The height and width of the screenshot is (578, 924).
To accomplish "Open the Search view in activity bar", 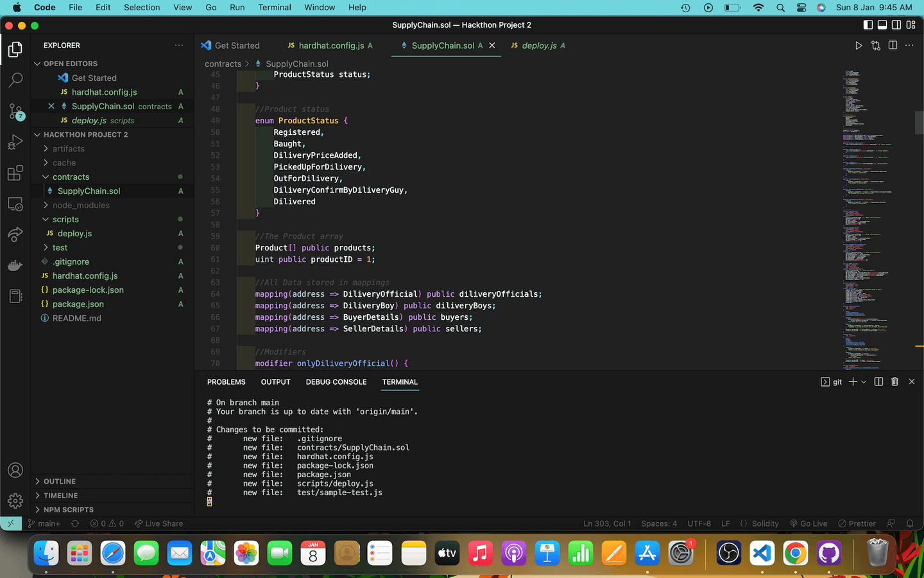I will coord(15,80).
